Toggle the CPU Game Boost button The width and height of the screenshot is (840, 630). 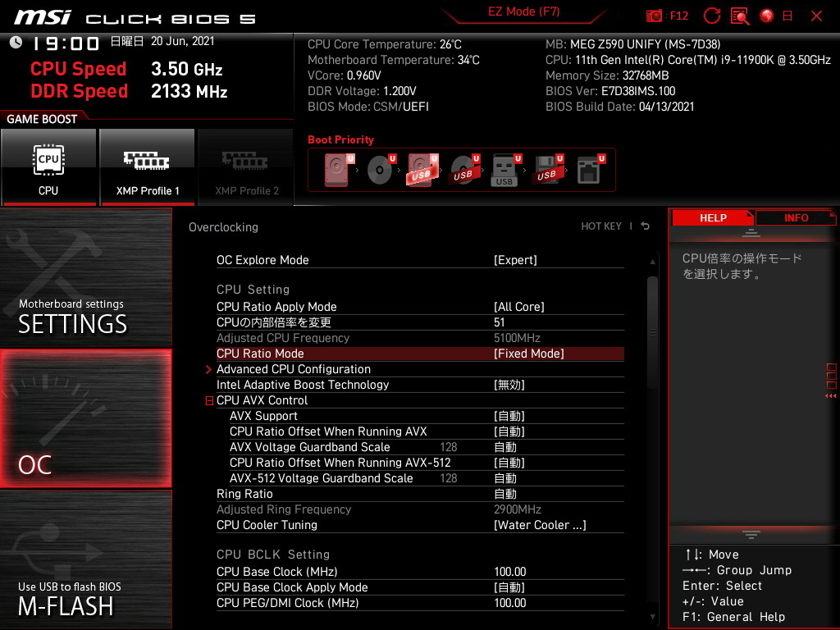[48, 167]
